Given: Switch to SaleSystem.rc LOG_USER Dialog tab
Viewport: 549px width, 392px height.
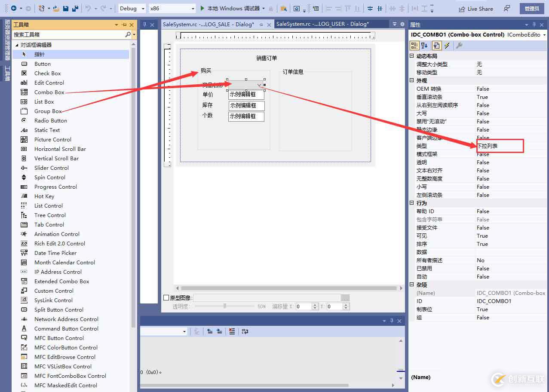Looking at the screenshot, I should 322,24.
